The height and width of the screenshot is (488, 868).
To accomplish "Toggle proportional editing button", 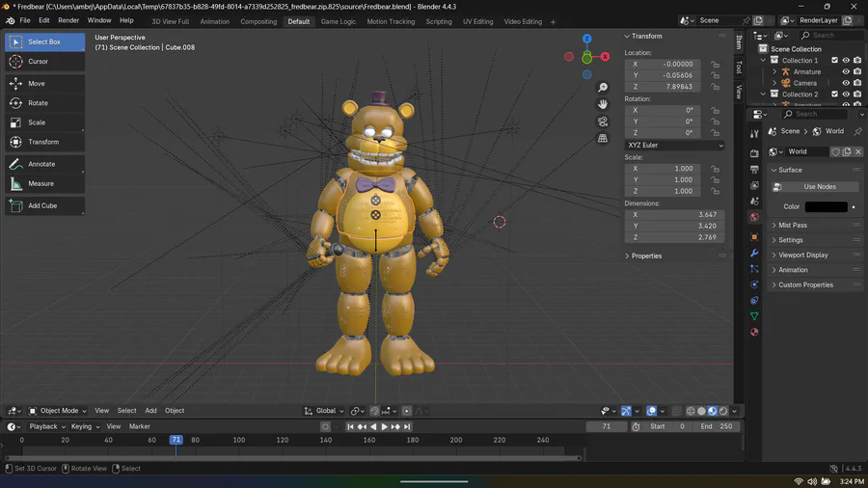I will [x=407, y=411].
